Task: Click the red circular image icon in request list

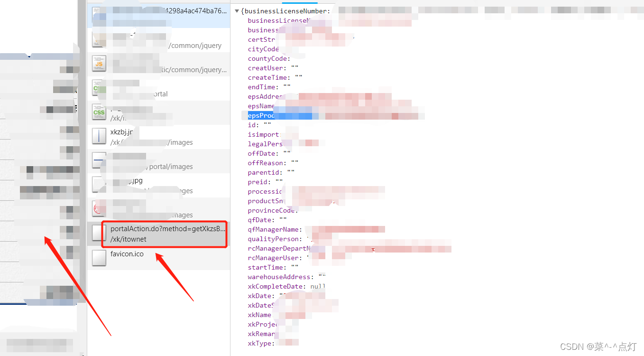Action: (x=99, y=209)
